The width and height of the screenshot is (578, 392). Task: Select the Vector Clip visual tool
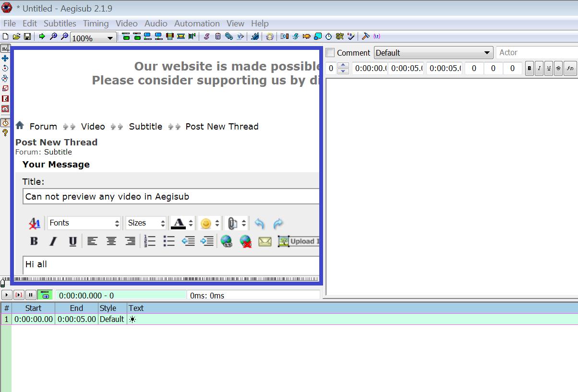(5, 108)
